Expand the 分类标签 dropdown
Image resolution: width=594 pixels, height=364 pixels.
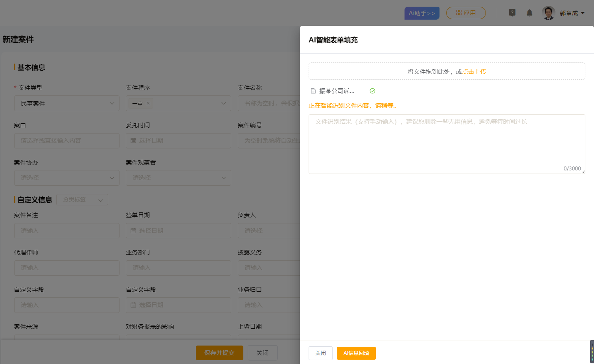click(100, 200)
